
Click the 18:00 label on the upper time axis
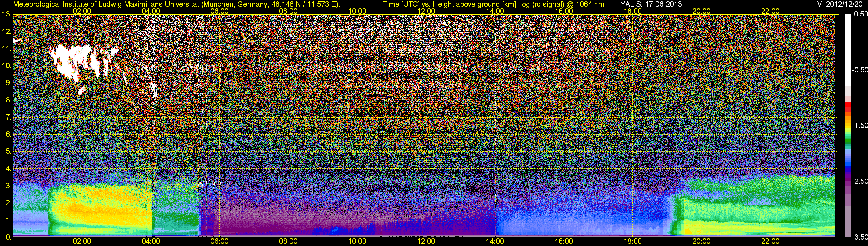pos(633,11)
